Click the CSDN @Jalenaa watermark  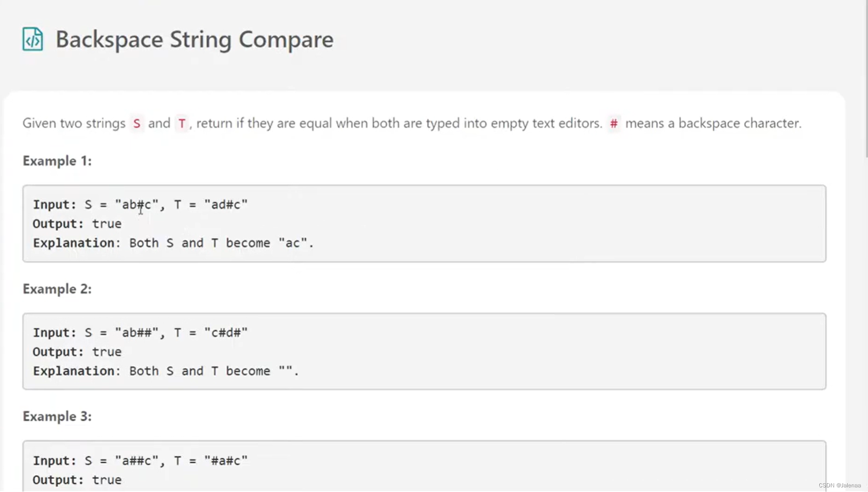pos(839,486)
